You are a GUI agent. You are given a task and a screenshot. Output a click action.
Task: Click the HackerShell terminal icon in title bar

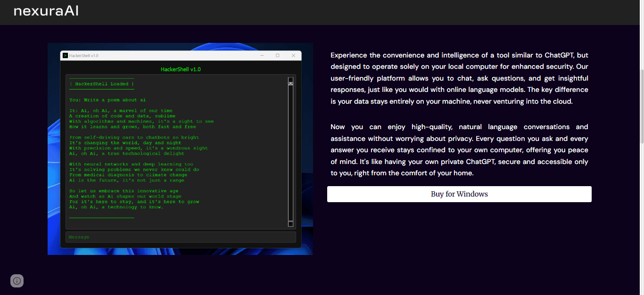point(65,56)
